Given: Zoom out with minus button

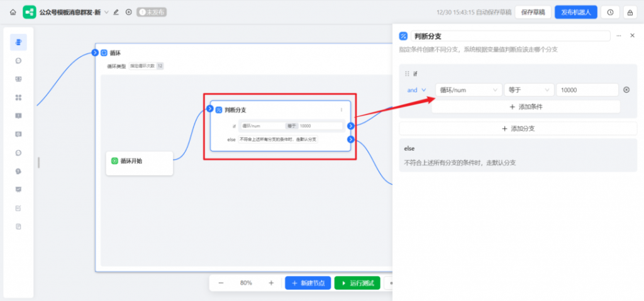Looking at the screenshot, I should coord(221,283).
